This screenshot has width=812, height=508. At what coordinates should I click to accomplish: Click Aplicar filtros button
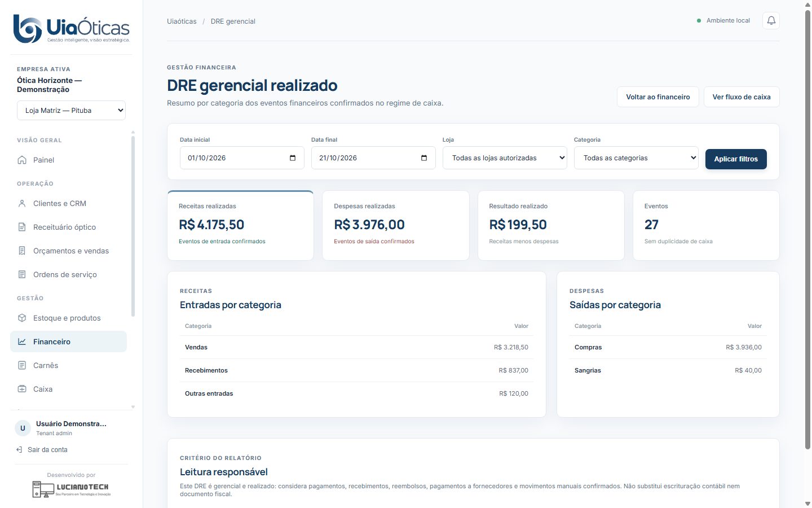[x=736, y=159]
